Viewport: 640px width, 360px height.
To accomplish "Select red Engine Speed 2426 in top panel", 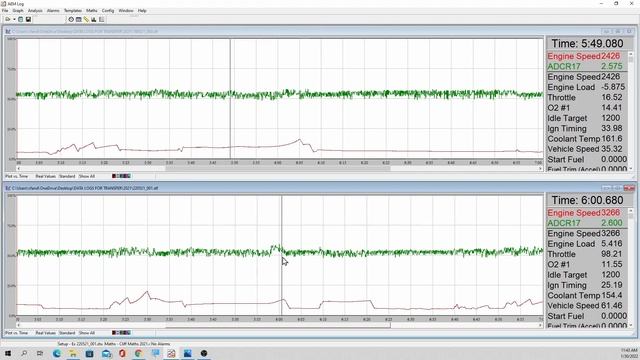I will 587,56.
